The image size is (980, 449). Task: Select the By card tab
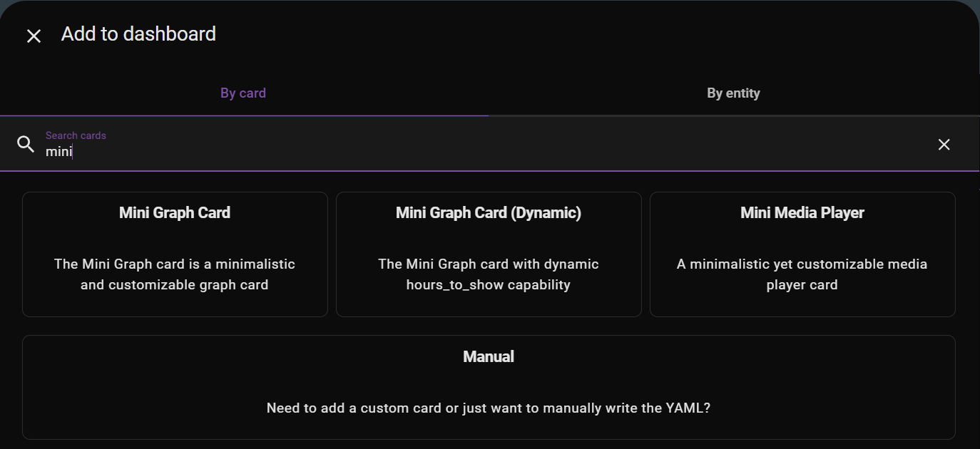tap(243, 93)
